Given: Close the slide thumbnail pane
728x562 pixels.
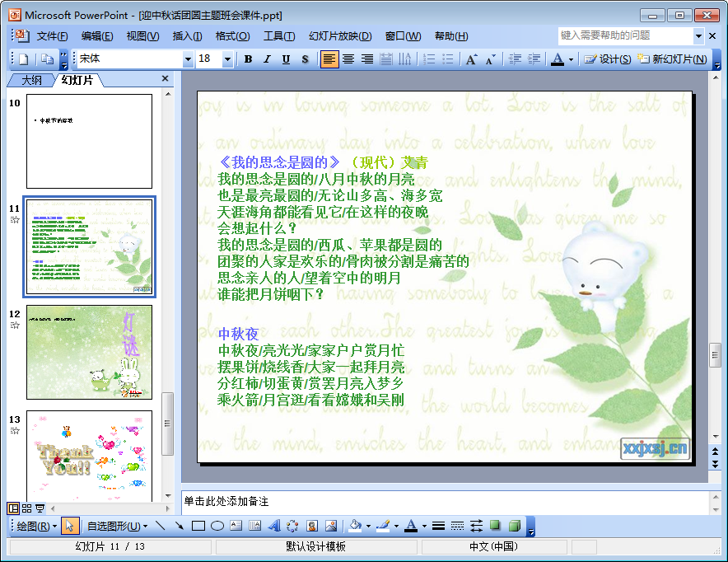Looking at the screenshot, I should point(165,78).
